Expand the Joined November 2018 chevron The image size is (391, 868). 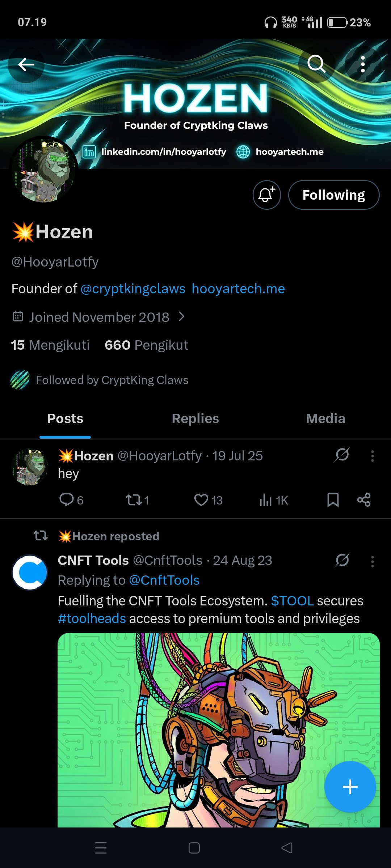182,317
